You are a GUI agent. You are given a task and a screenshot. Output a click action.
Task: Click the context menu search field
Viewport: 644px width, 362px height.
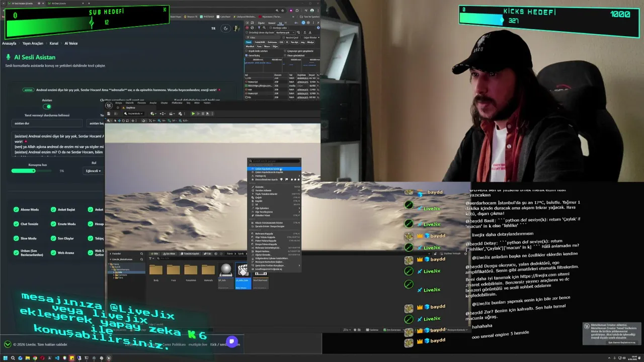(x=275, y=161)
